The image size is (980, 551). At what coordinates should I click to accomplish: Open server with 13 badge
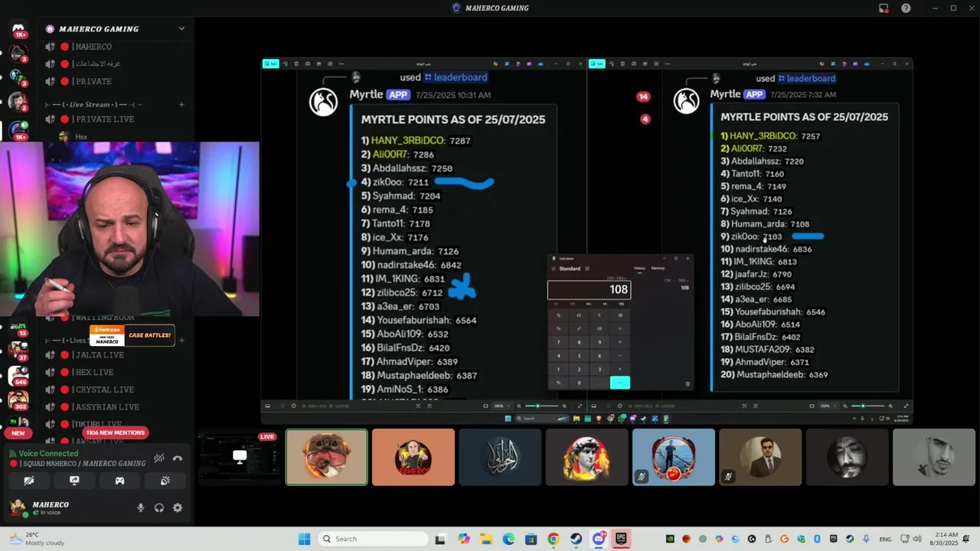pos(18,328)
